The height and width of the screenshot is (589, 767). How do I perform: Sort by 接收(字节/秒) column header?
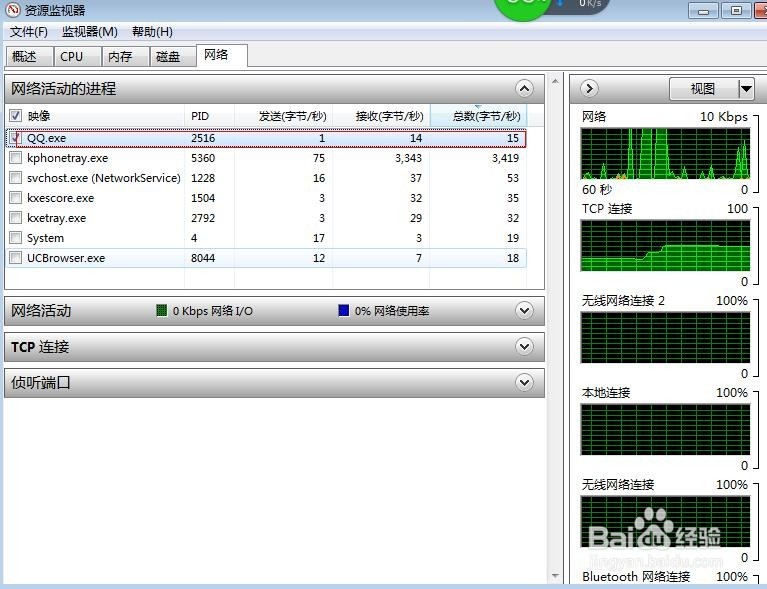click(381, 116)
